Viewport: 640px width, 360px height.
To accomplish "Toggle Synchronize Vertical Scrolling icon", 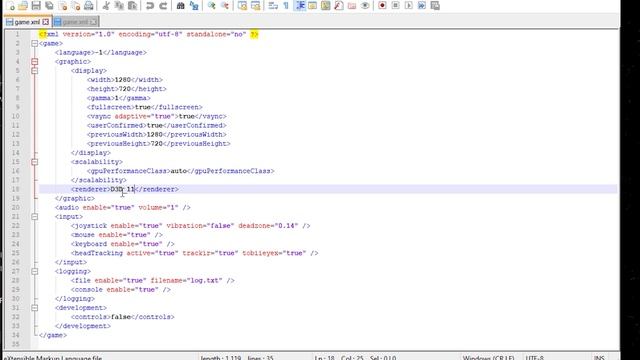I will (x=242, y=6).
